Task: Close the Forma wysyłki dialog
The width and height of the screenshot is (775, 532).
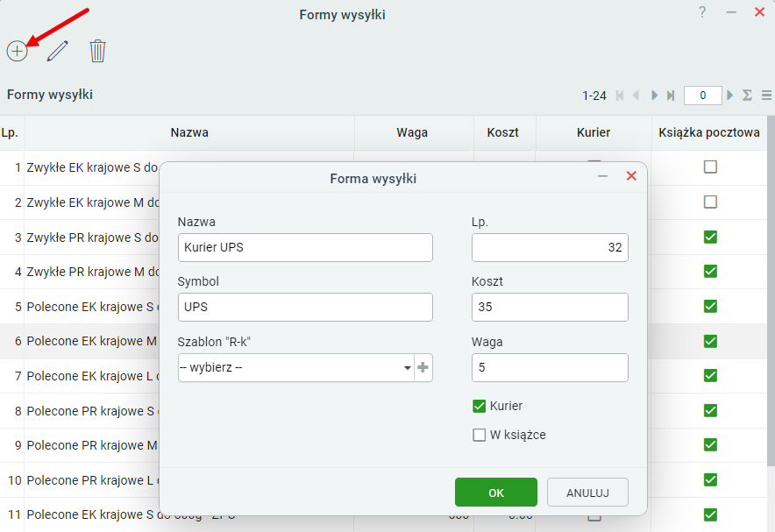Action: [631, 176]
